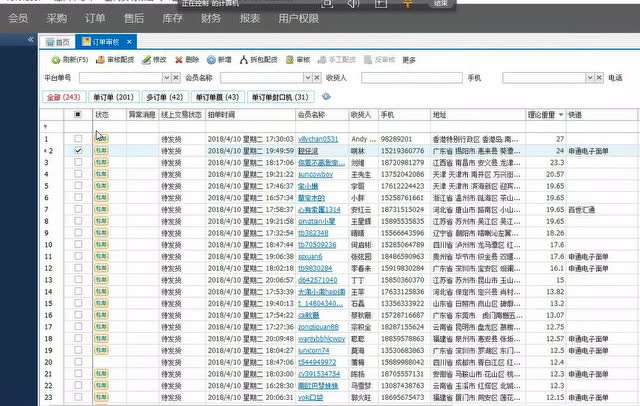Tick the checkbox for row 20

pyautogui.click(x=78, y=362)
